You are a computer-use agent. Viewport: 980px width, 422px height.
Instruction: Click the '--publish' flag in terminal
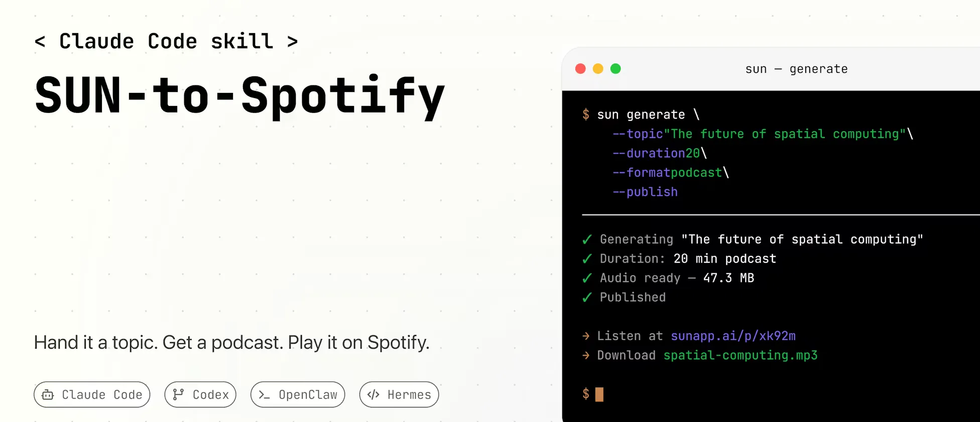point(645,192)
